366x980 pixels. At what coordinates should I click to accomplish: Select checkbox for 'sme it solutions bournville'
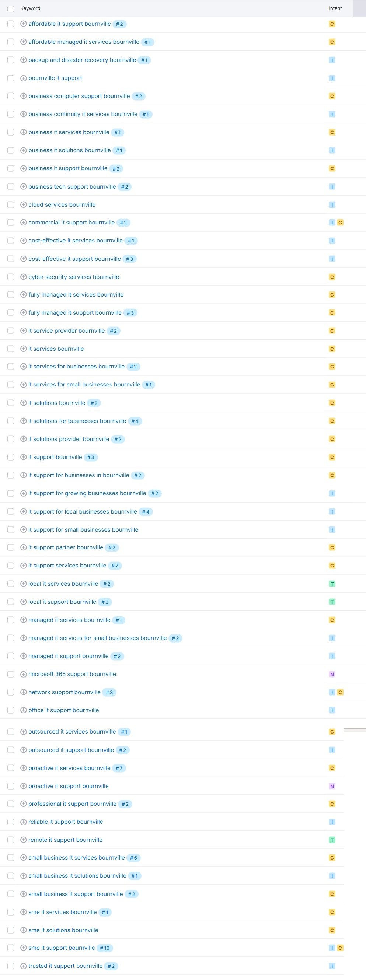coord(11,930)
